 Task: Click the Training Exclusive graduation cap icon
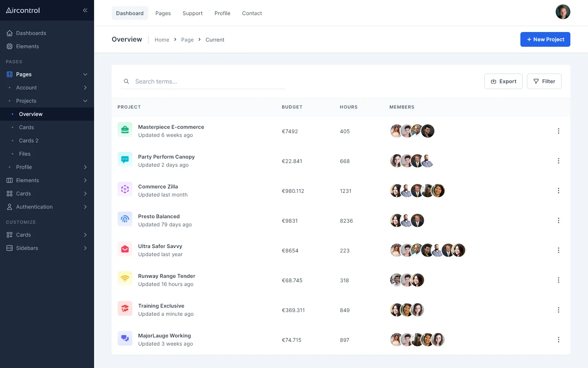pos(125,308)
